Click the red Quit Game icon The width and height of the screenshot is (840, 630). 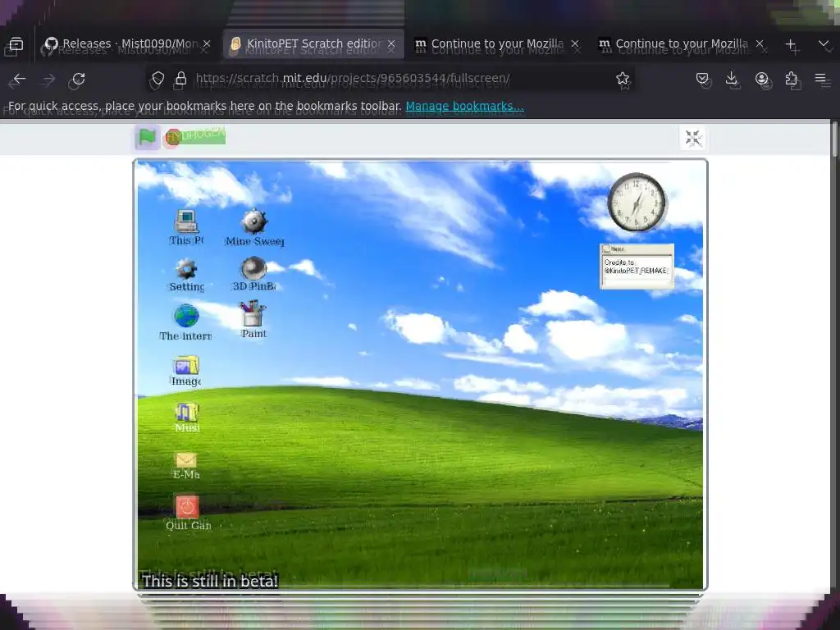pos(188,514)
